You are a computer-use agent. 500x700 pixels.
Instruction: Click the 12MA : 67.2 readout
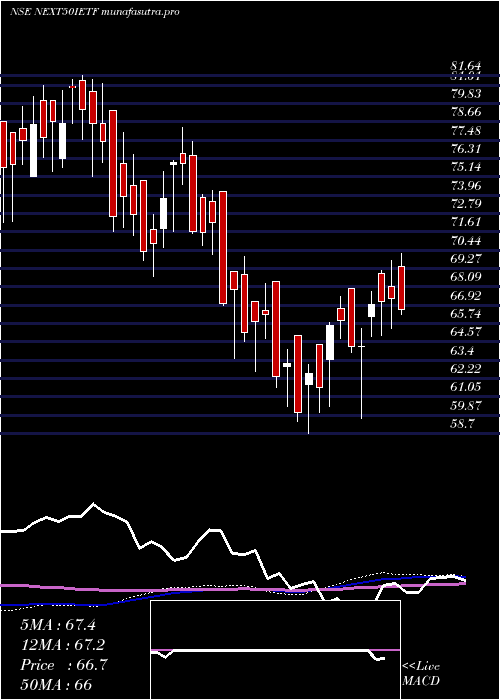coord(62,645)
